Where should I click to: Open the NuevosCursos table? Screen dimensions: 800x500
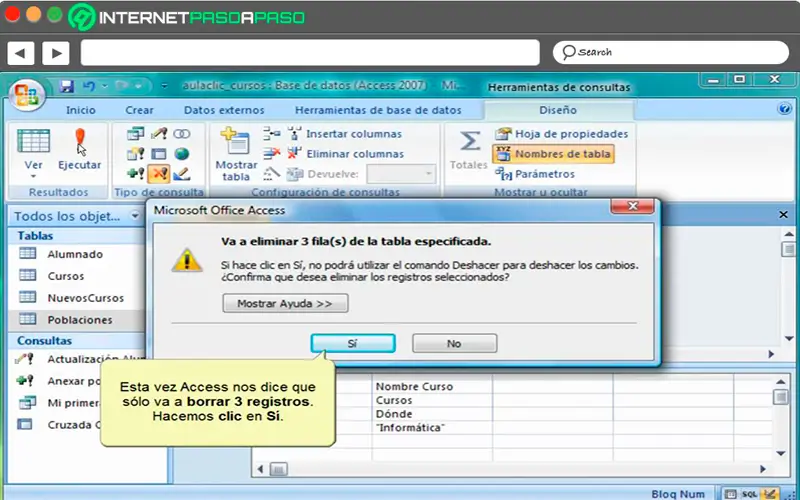coord(86,298)
